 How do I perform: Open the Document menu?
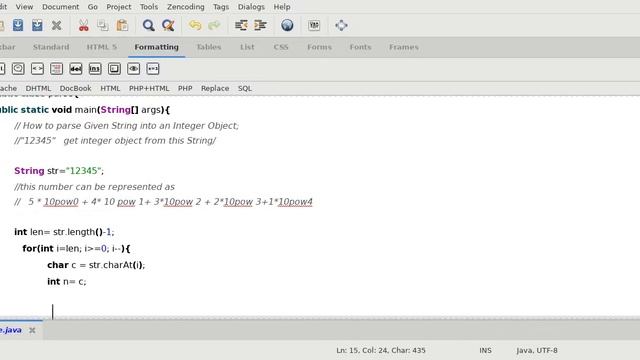pyautogui.click(x=60, y=7)
